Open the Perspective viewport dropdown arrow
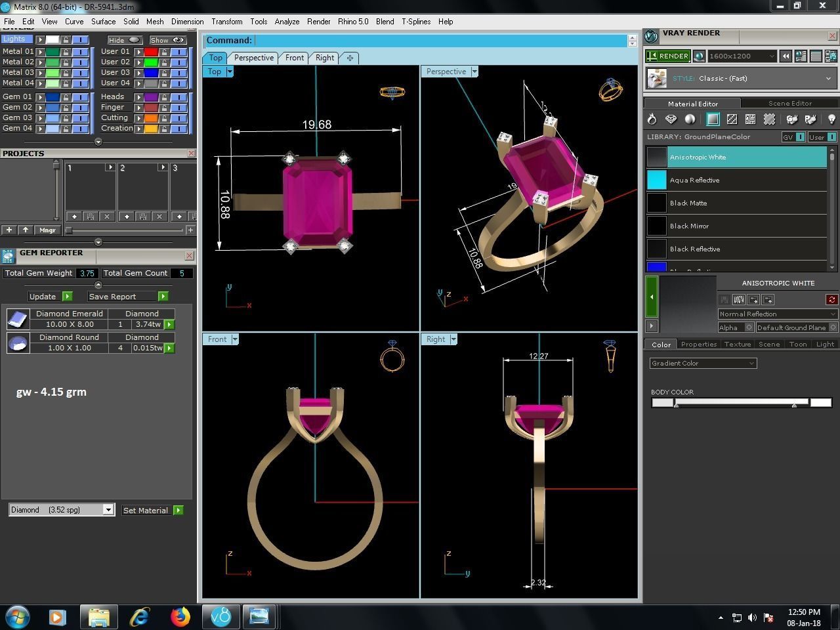The height and width of the screenshot is (630, 840). coord(474,72)
